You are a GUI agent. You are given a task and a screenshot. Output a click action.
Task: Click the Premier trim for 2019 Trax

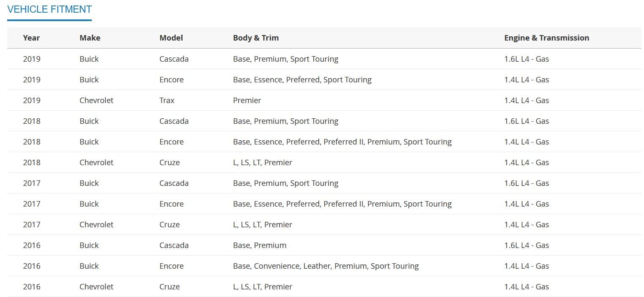(x=247, y=101)
